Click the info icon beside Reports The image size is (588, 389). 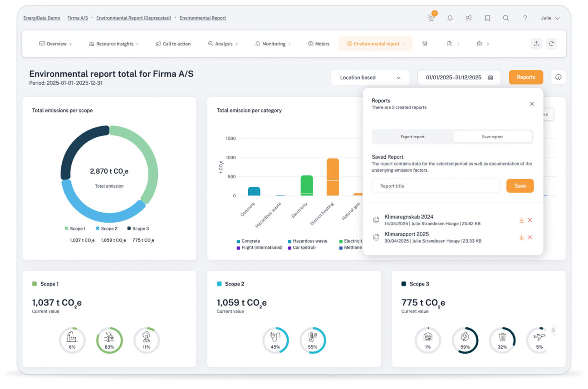coord(558,78)
